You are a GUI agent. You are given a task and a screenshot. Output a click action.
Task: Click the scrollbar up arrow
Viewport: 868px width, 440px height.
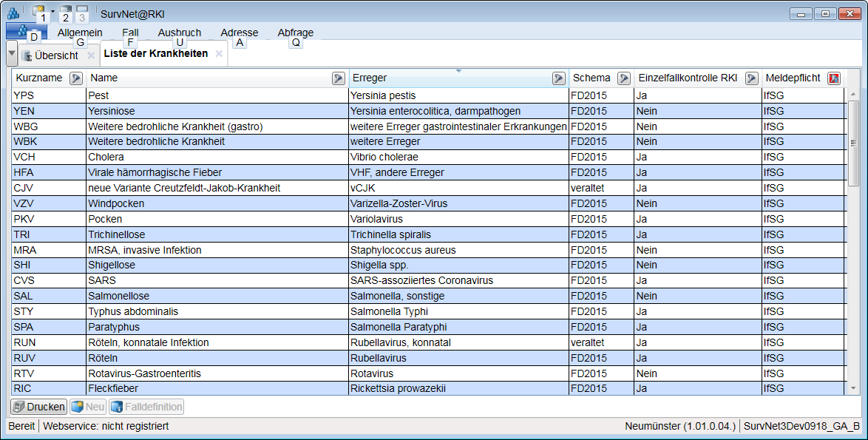tap(852, 95)
